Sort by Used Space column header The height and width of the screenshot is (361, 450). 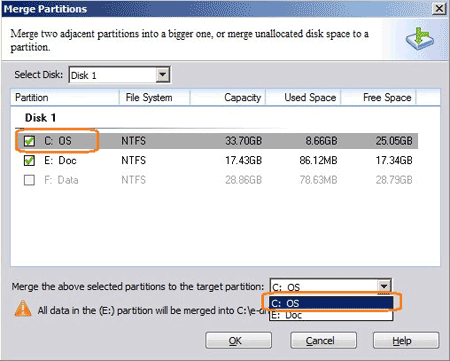[303, 97]
